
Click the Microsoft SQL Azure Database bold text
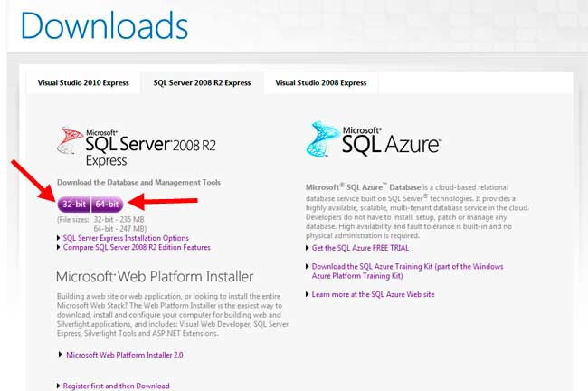[x=363, y=187]
